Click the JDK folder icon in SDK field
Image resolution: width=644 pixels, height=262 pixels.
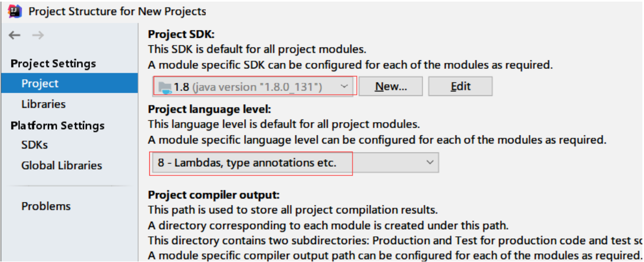click(165, 87)
